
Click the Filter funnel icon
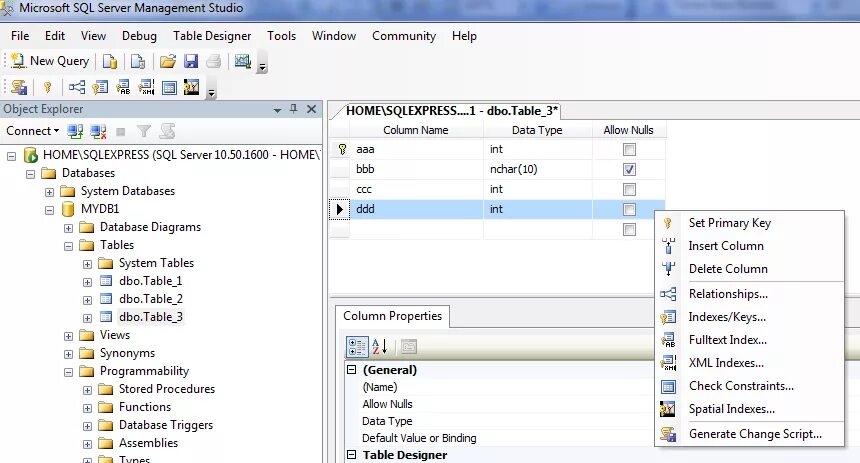(x=144, y=131)
